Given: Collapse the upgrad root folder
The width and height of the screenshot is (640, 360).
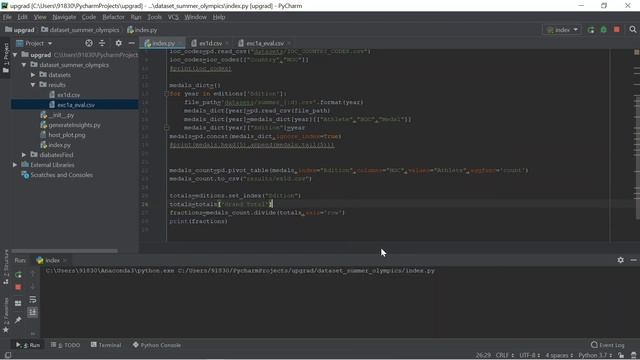Looking at the screenshot, I should coord(15,55).
